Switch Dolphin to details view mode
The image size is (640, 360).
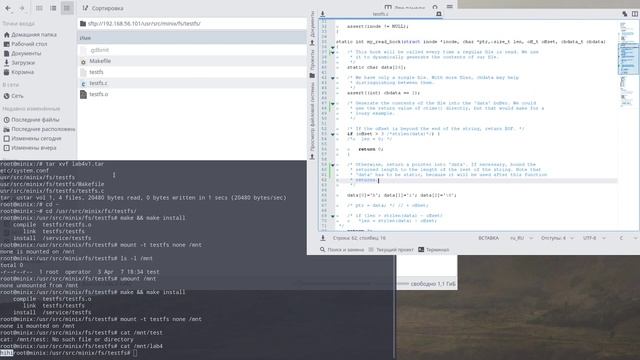coord(67,8)
